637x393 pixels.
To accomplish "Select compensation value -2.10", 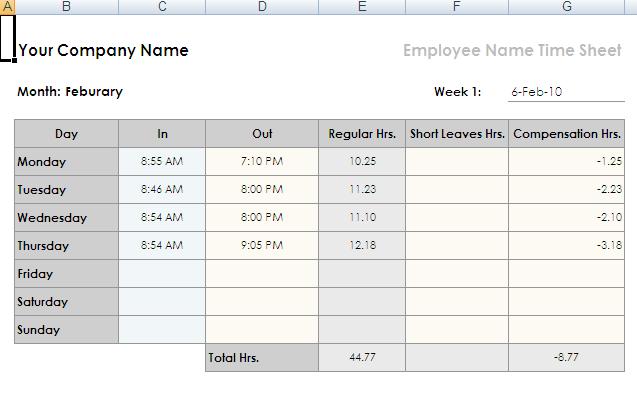I will pos(567,218).
